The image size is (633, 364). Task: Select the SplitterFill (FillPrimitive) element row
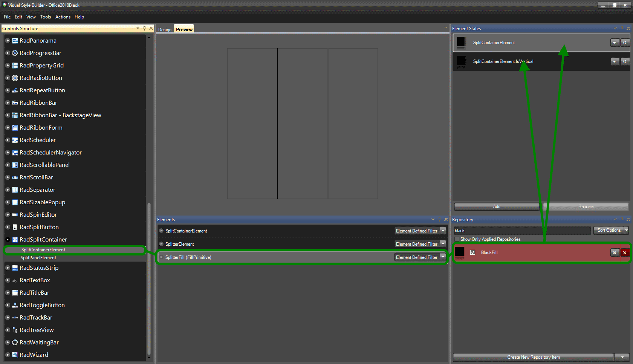click(302, 257)
